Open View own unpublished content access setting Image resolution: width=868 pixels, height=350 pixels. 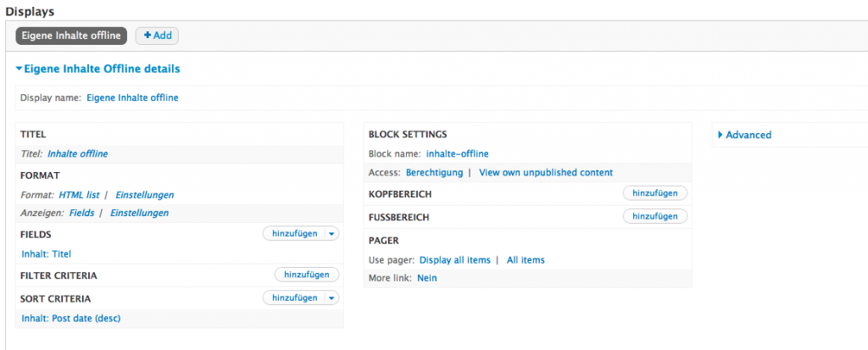(546, 172)
